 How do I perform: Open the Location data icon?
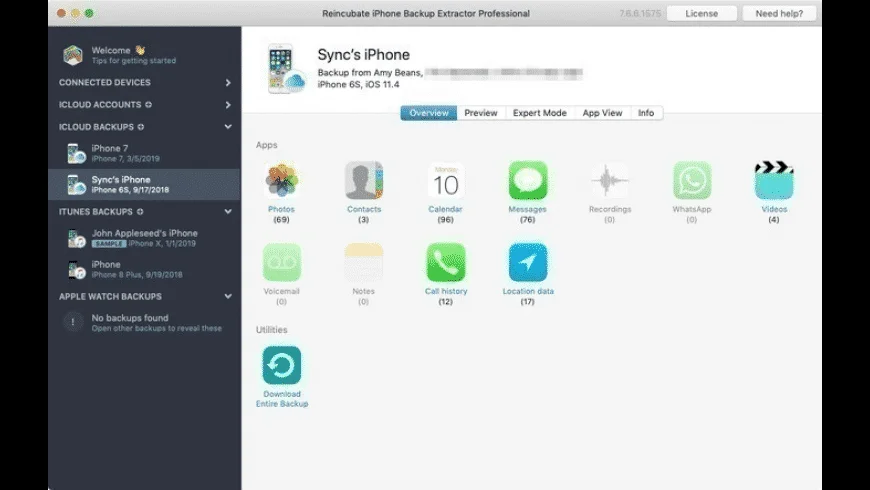pyautogui.click(x=528, y=262)
